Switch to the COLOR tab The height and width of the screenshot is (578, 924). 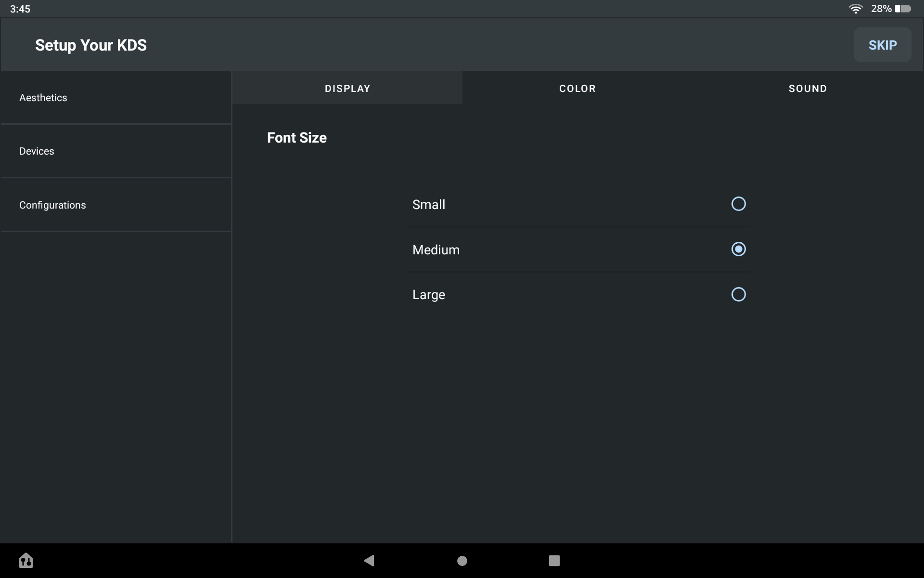tap(577, 89)
